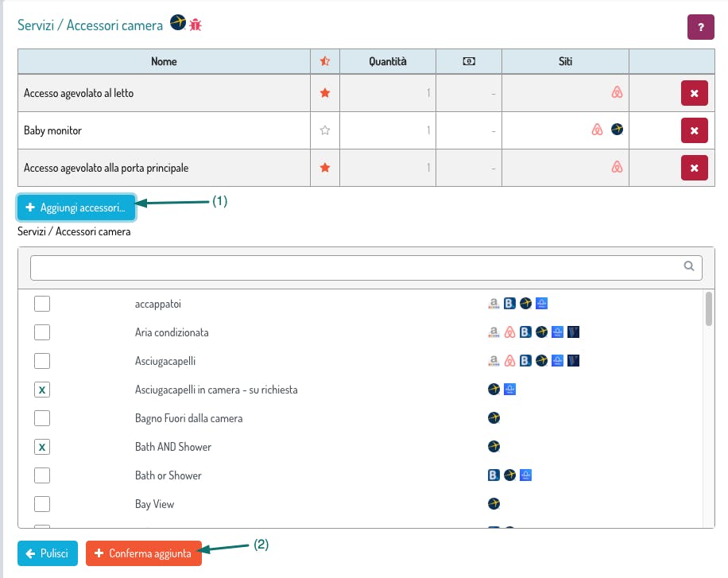728x578 pixels.
Task: Check the accappatoi checkbox
Action: pyautogui.click(x=42, y=304)
